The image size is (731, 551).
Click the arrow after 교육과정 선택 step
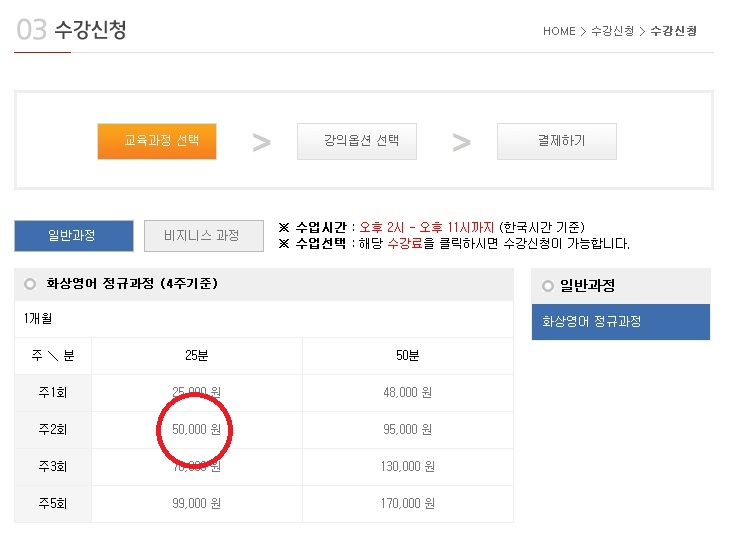click(x=261, y=142)
